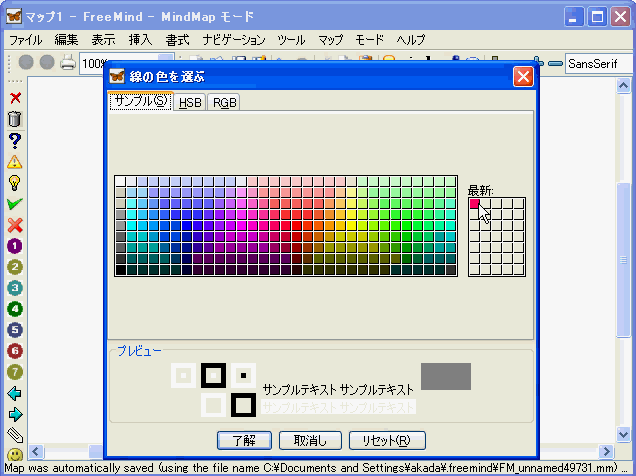Viewport: 636px width, 476px height.
Task: Select the question mark icon
Action: pos(15,140)
